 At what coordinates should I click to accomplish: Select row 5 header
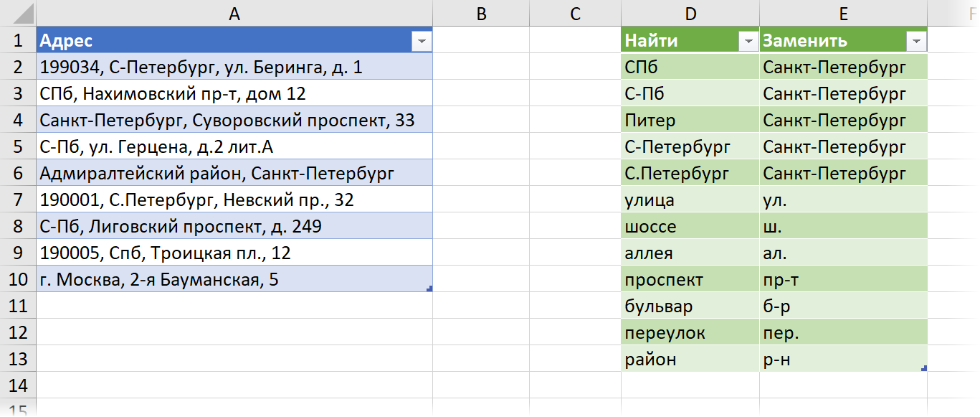[18, 147]
